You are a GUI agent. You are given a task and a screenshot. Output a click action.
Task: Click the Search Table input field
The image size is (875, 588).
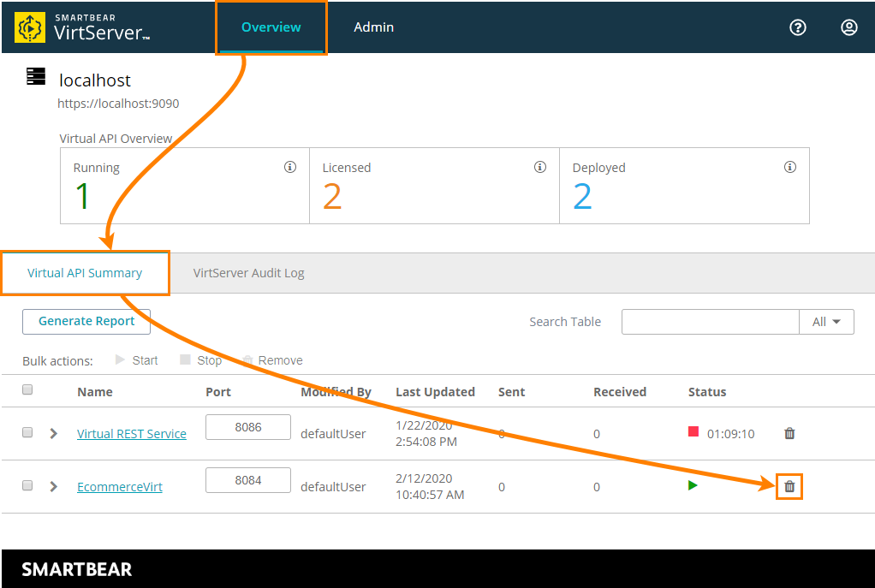point(710,322)
